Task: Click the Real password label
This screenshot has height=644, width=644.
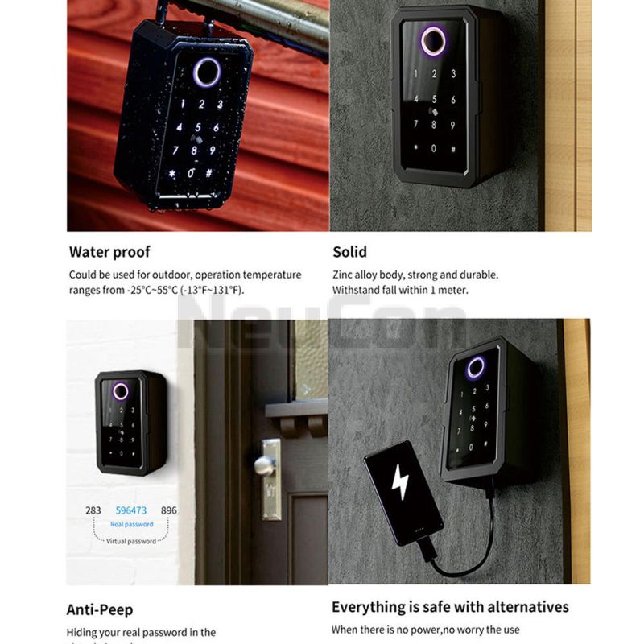Action: [x=131, y=525]
